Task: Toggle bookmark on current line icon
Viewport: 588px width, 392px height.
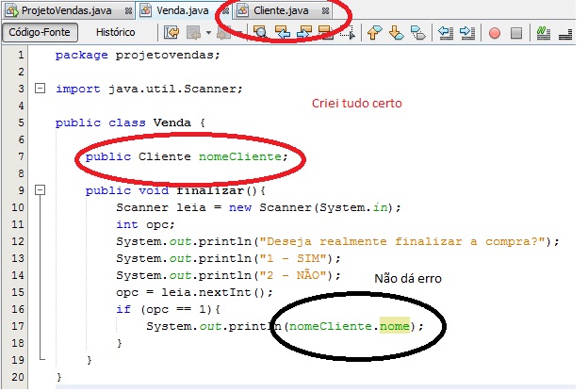Action: coord(418,33)
